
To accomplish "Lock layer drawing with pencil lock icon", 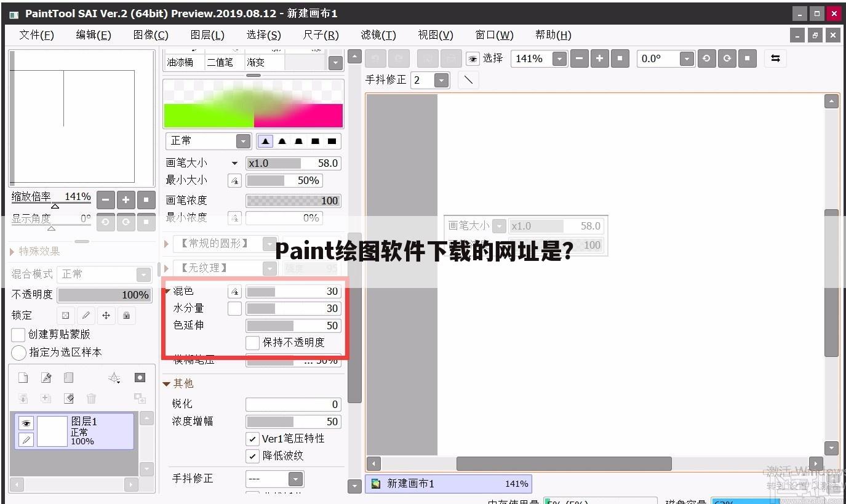I will point(86,316).
